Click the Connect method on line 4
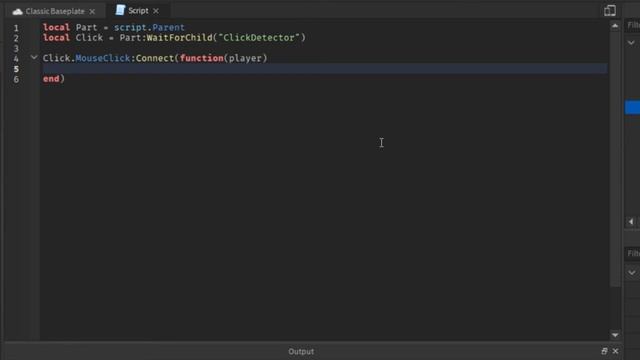The height and width of the screenshot is (360, 640). 155,58
